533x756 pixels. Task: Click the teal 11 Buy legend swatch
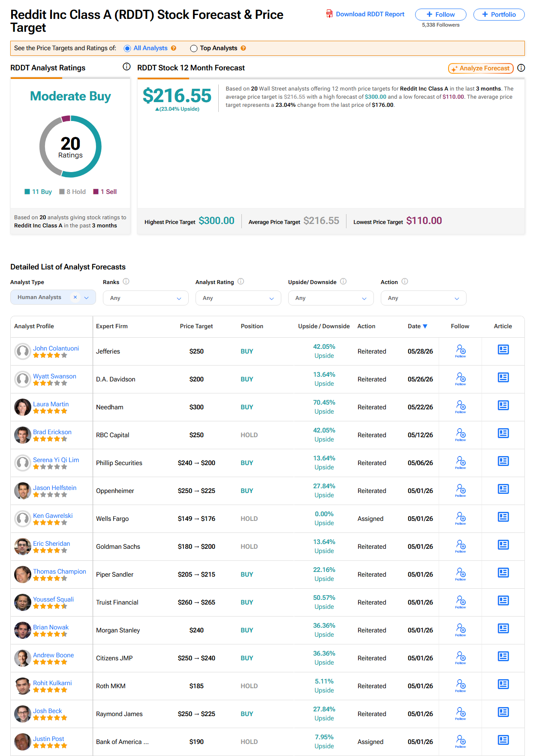click(27, 192)
